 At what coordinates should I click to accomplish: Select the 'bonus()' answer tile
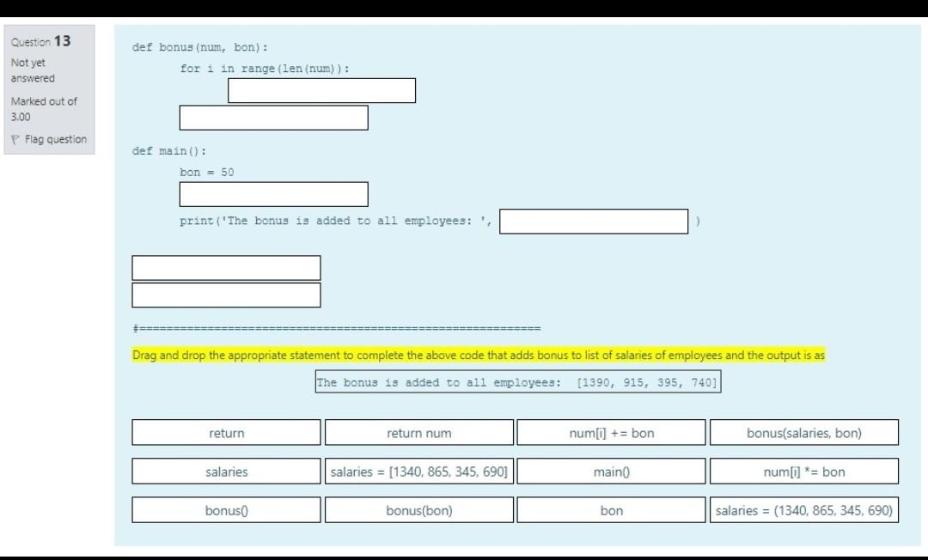tap(225, 509)
